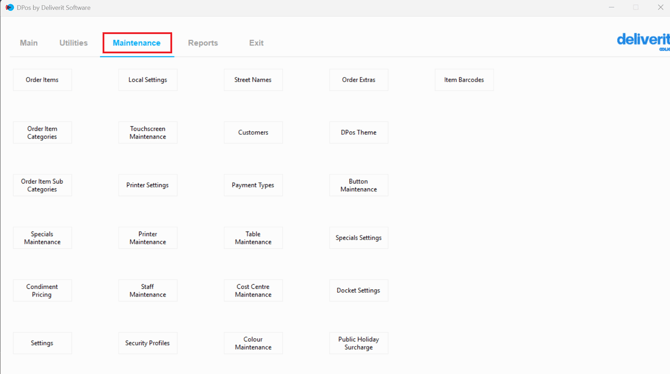Open the Utilities tab
This screenshot has width=670, height=374.
pyautogui.click(x=73, y=43)
